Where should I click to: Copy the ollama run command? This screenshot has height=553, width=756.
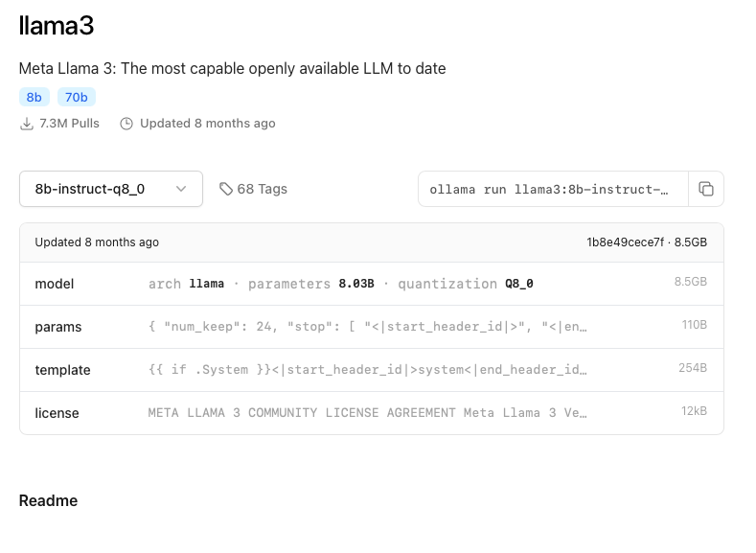click(706, 189)
